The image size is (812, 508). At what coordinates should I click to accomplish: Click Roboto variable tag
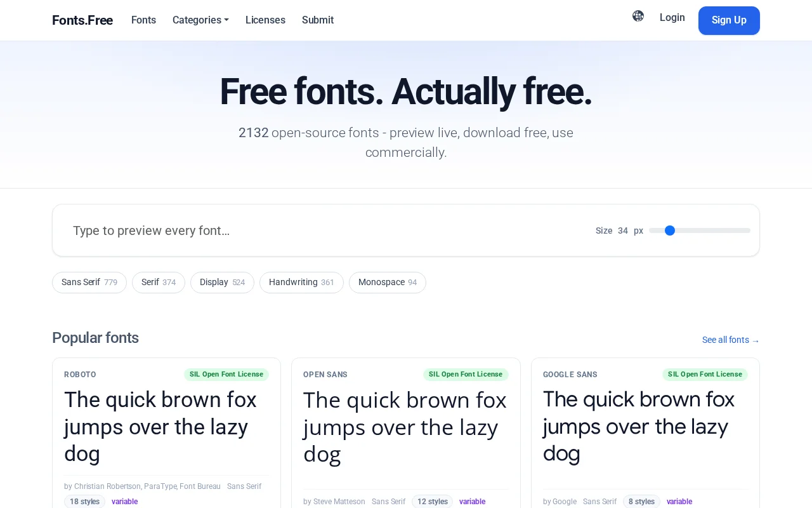tap(124, 502)
